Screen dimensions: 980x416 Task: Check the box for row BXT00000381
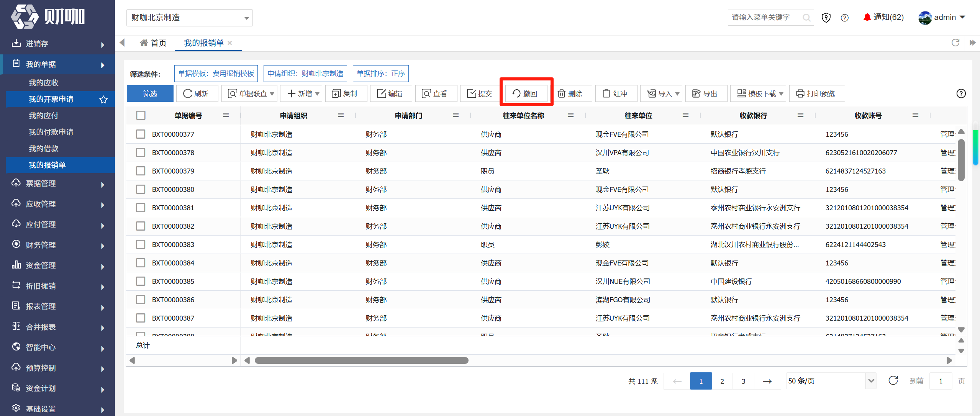[x=141, y=208]
